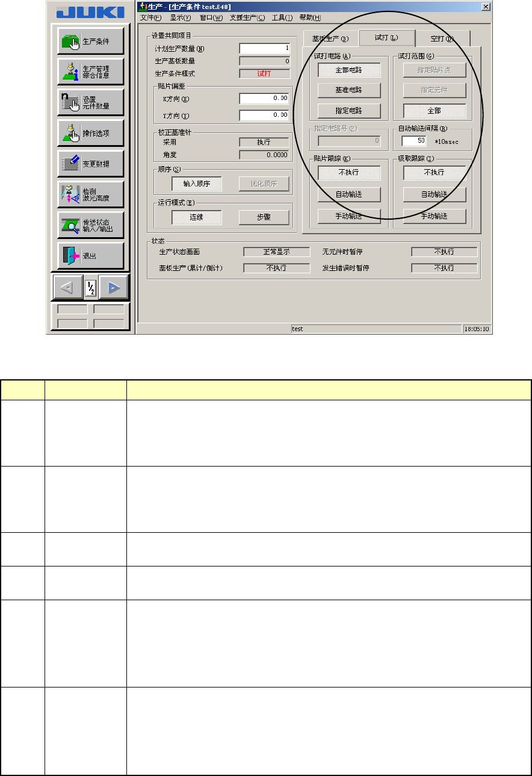Viewport: 532px width, 776px height.
Task: Click the Y方向 offset input field
Action: (265, 115)
